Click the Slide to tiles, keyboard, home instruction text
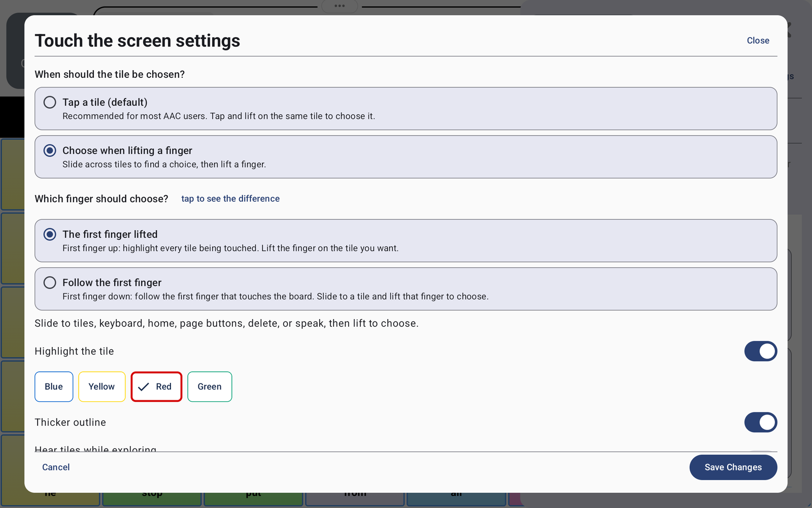Image resolution: width=812 pixels, height=508 pixels. coord(226,324)
